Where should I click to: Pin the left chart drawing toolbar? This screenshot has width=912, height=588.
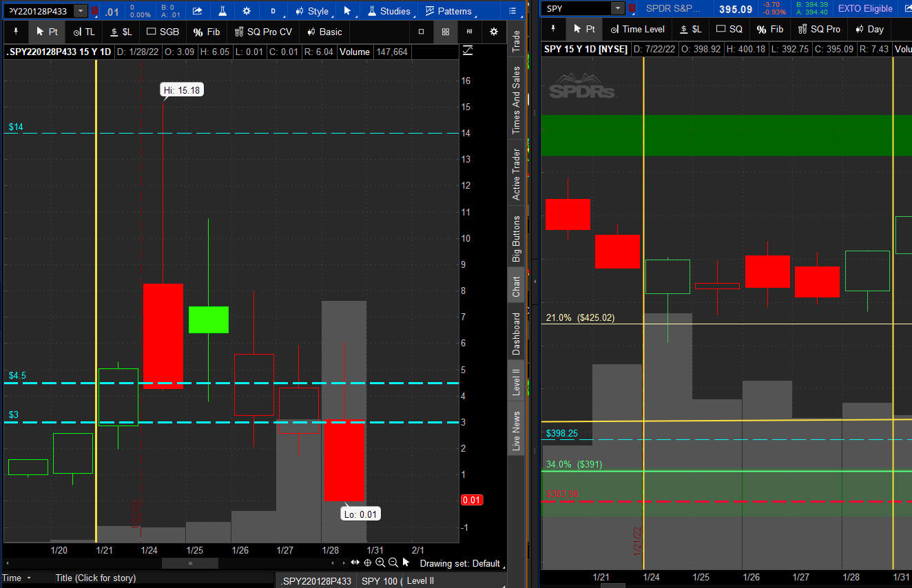[x=16, y=32]
